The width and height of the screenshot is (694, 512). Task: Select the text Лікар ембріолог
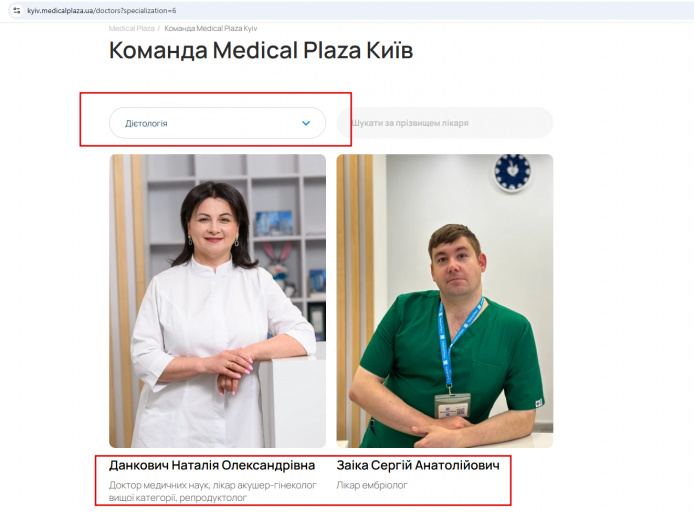[372, 485]
